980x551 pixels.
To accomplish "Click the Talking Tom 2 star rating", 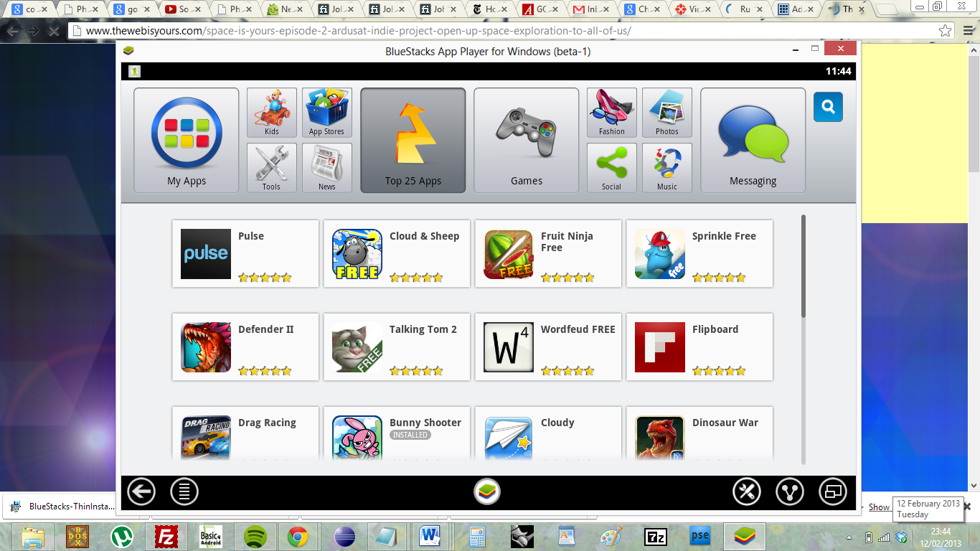I will click(x=416, y=371).
